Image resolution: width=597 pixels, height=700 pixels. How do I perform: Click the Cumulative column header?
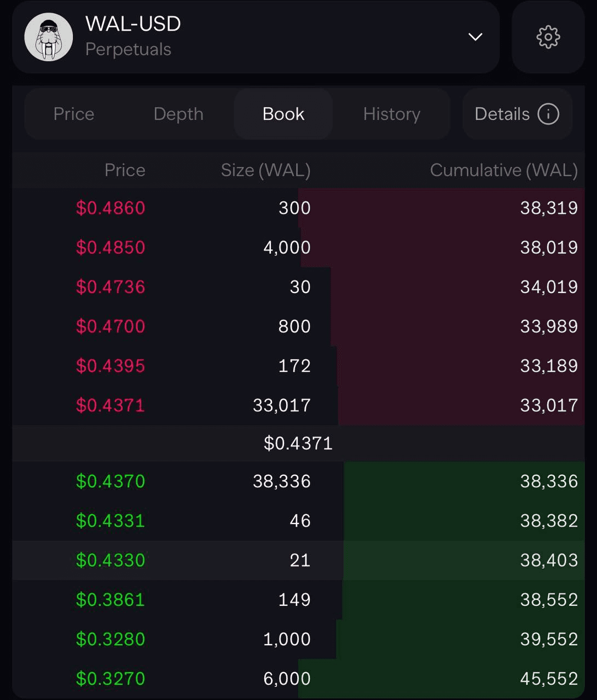tap(503, 170)
